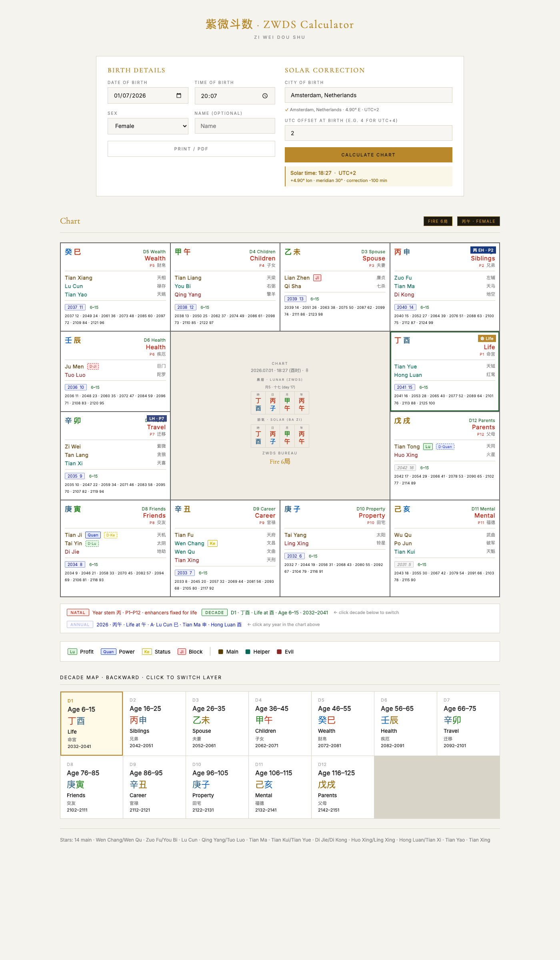This screenshot has height=960, width=560.
Task: Click the LH · P7 badge on Travel
Action: (x=157, y=418)
